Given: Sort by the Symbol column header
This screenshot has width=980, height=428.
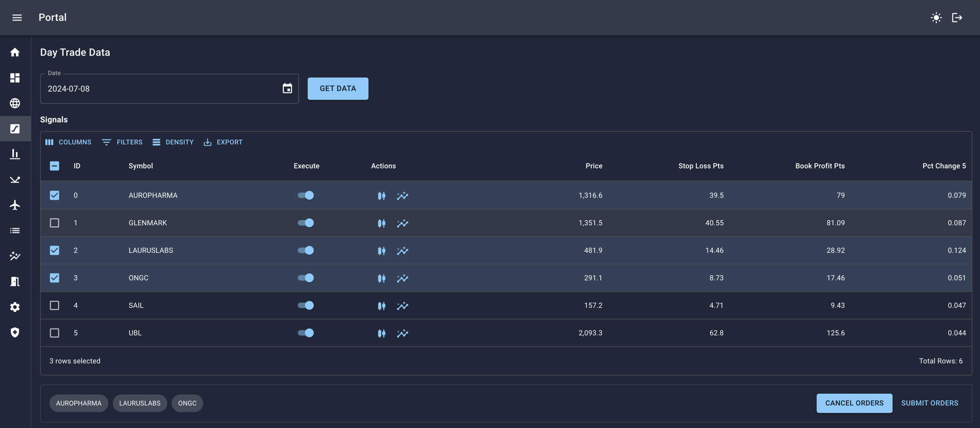Looking at the screenshot, I should 140,166.
